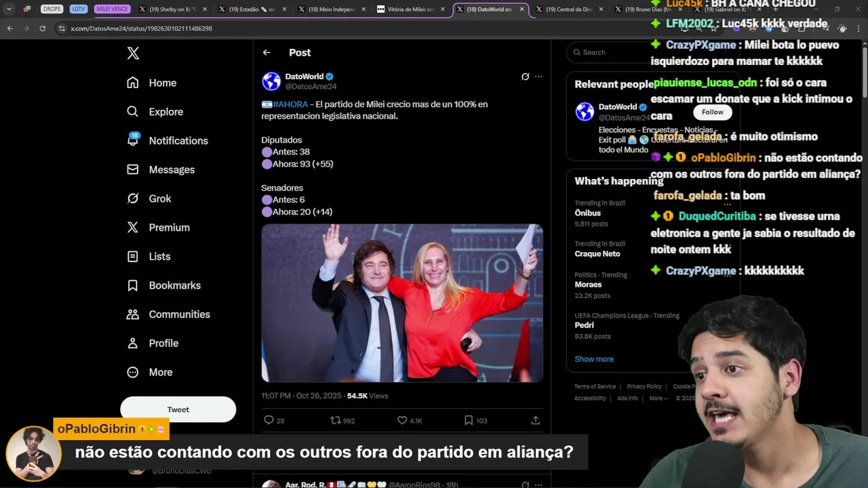Close the DatoWorld tab
Screen dimensions: 868x488
pos(521,9)
